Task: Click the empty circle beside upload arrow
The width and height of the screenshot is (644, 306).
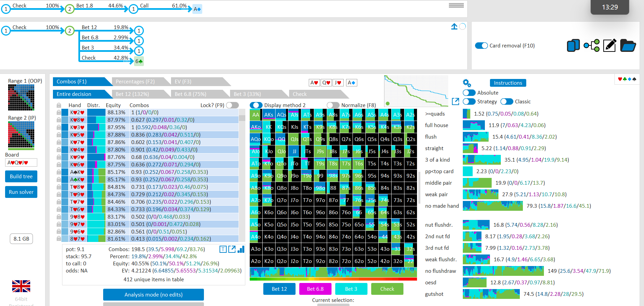Action: (x=462, y=26)
